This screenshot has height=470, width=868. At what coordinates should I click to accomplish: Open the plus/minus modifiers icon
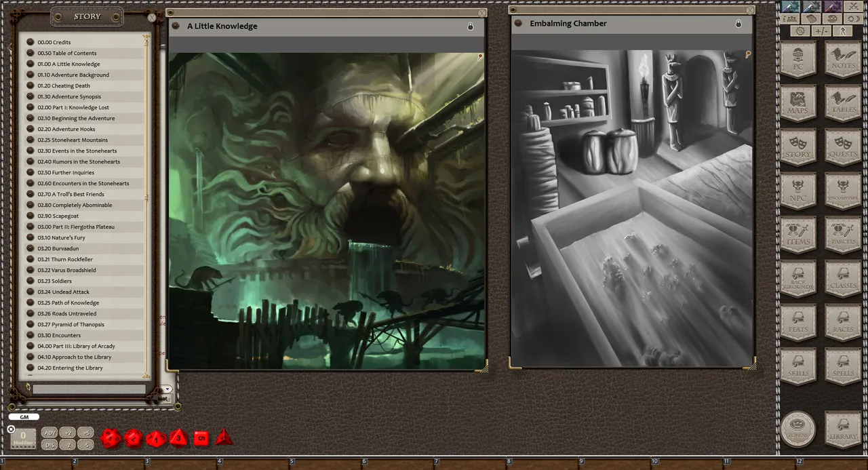[821, 31]
